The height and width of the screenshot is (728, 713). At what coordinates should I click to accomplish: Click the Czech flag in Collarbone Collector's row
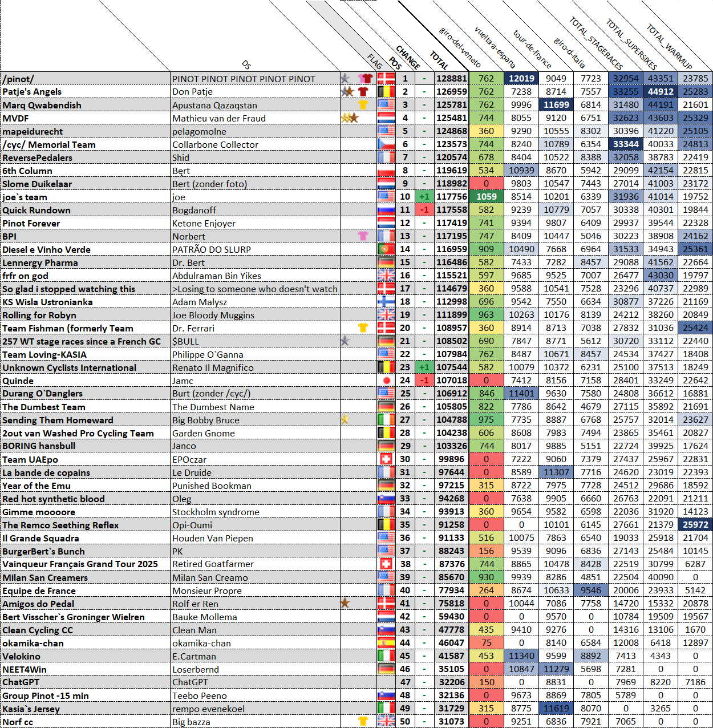(386, 144)
